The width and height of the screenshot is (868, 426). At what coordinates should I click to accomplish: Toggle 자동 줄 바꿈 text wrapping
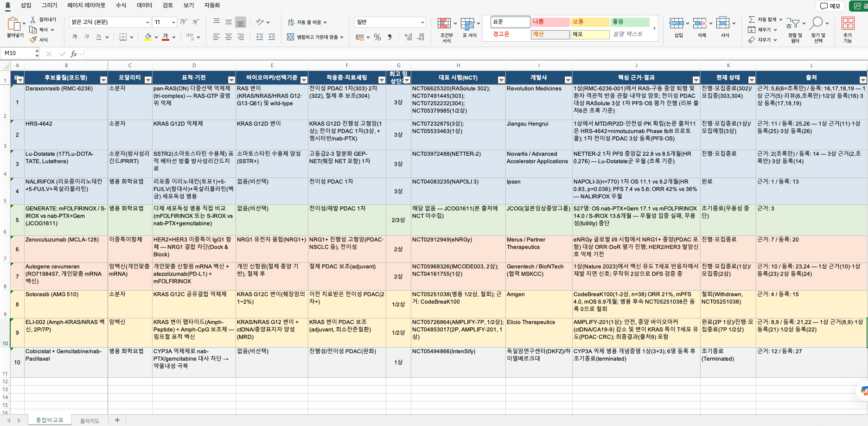[x=307, y=22]
